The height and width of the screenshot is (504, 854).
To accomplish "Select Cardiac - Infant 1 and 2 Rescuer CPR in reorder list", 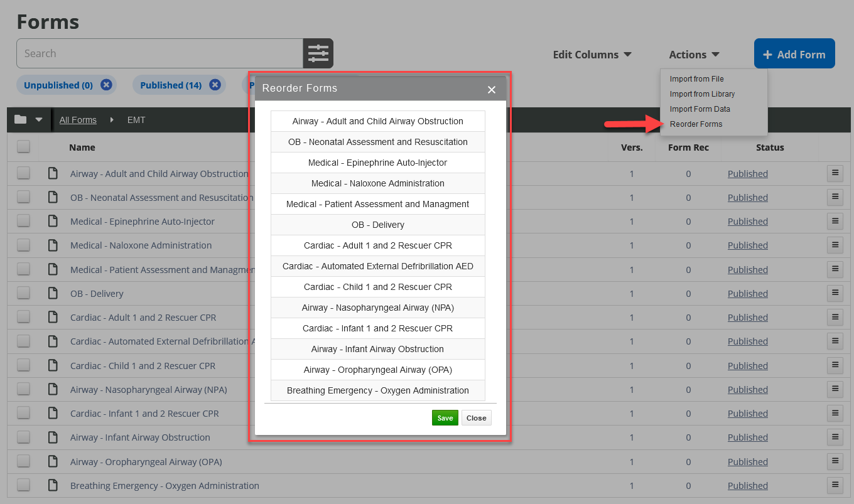I will tap(378, 328).
